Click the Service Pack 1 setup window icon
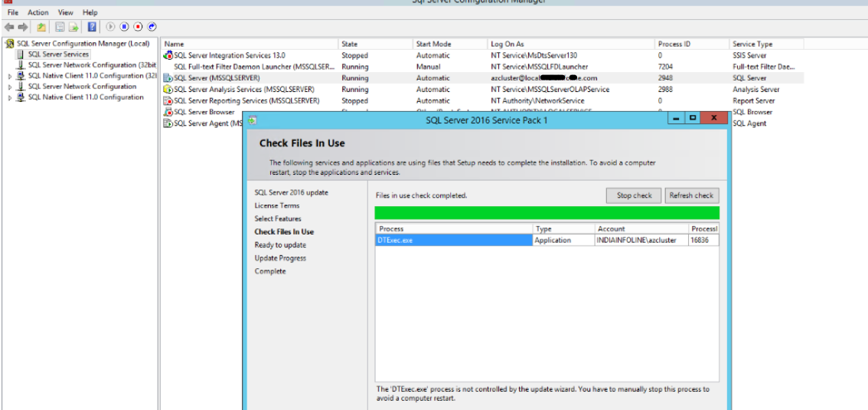The width and height of the screenshot is (868, 410). pyautogui.click(x=253, y=120)
